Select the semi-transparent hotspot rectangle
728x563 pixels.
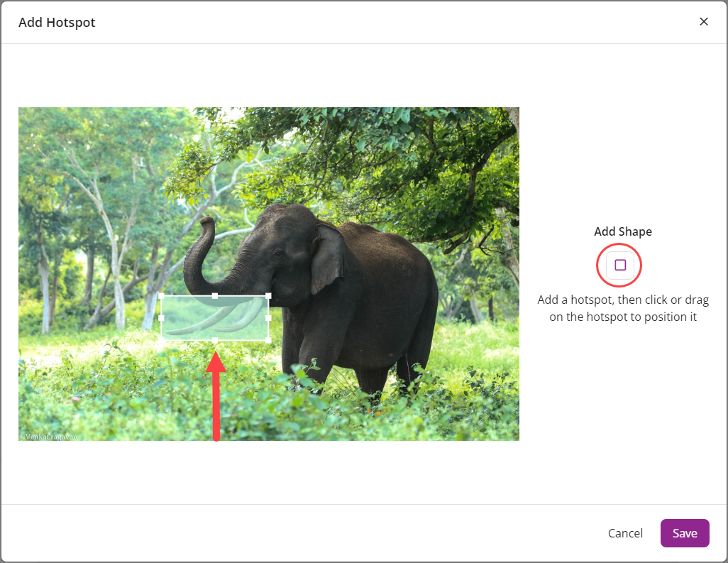pyautogui.click(x=216, y=316)
